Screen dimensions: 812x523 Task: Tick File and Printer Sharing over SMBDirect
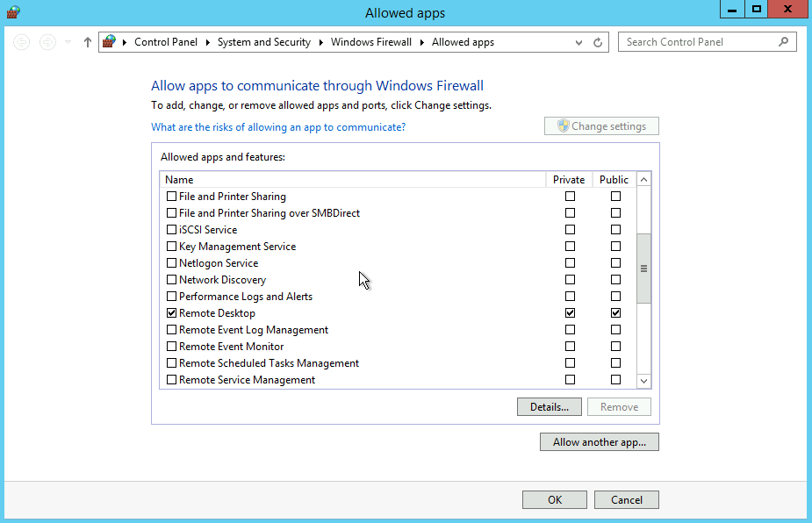171,213
